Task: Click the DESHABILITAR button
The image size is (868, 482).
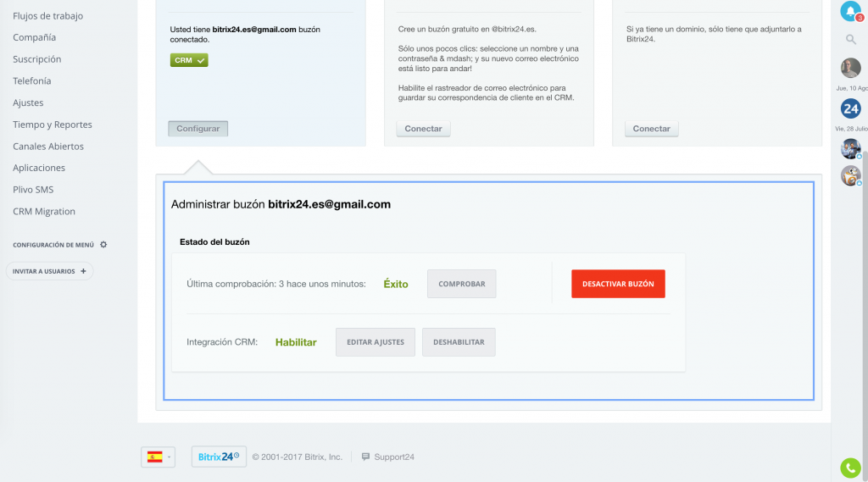Action: 459,342
